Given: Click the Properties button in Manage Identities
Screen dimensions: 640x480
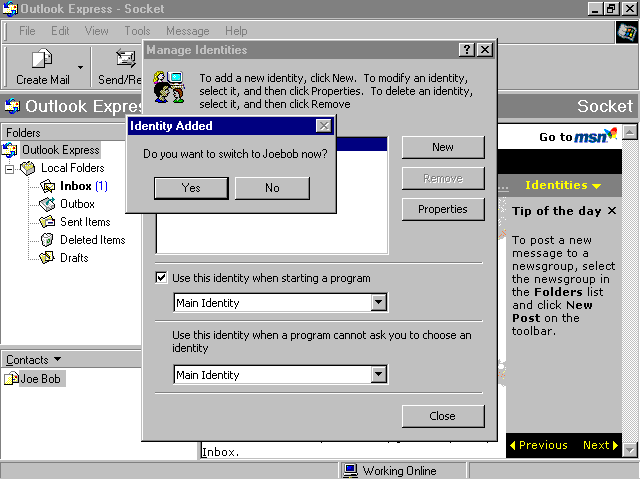Looking at the screenshot, I should tap(443, 209).
